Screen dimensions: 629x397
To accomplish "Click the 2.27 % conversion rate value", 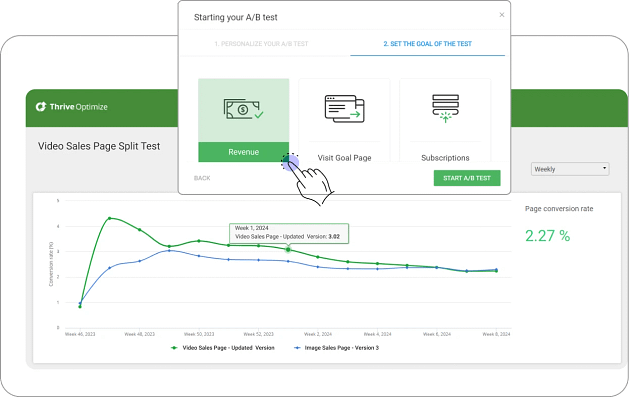I will click(548, 236).
